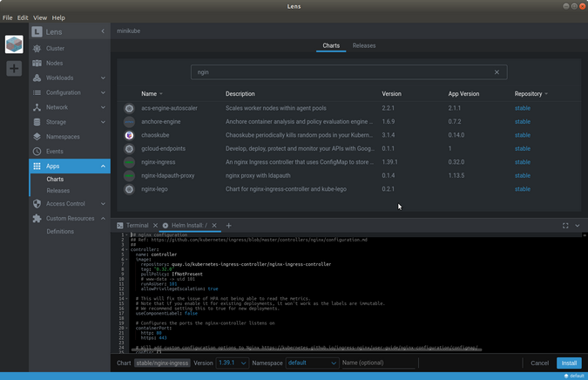Open the Events section
Screen dimensions: 588x380
point(54,152)
